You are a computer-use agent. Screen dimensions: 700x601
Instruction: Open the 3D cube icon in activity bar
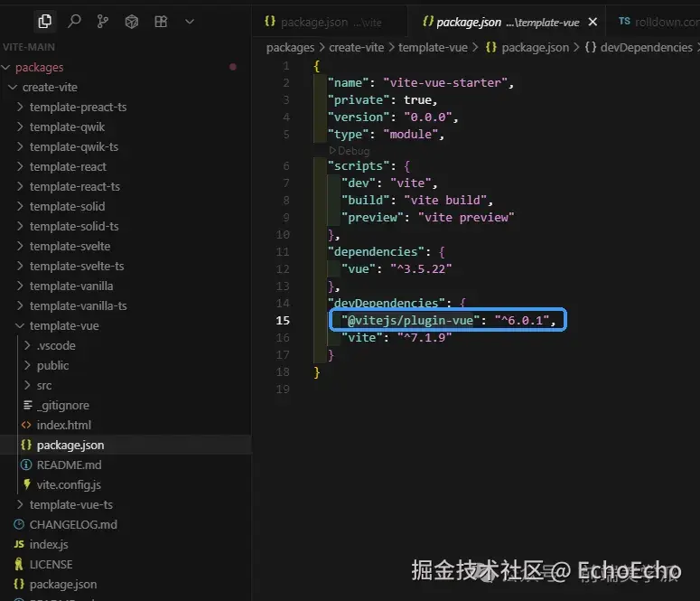click(x=131, y=21)
